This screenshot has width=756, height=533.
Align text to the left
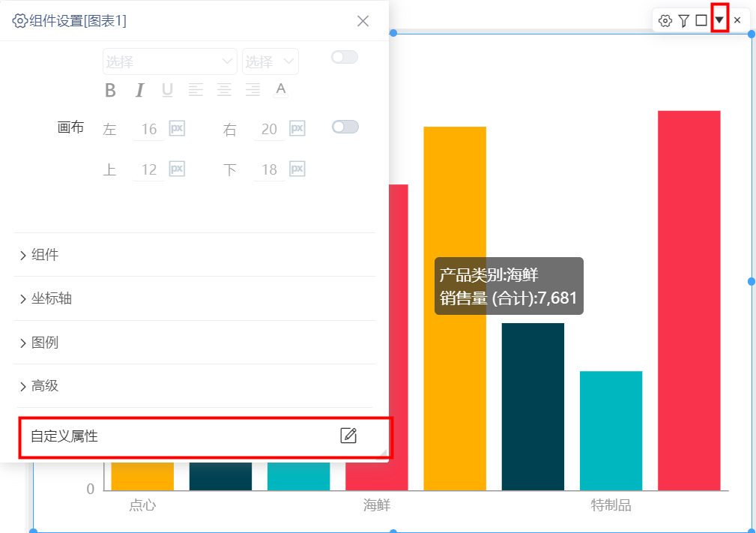pyautogui.click(x=196, y=90)
